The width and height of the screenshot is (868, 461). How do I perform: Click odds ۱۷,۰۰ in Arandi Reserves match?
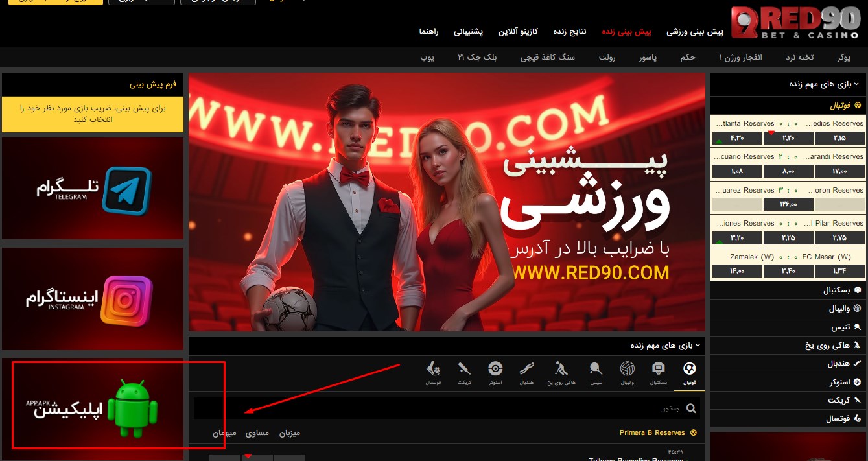tap(839, 171)
